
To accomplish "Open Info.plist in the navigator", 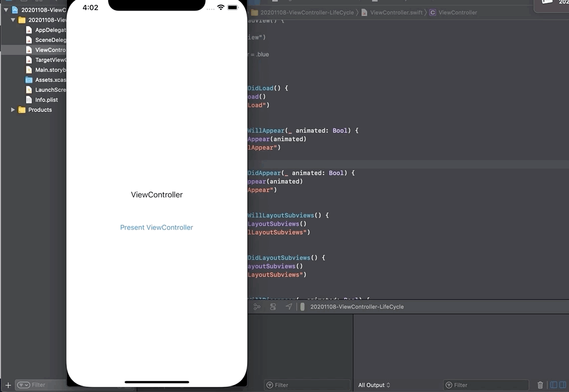I will [x=46, y=100].
